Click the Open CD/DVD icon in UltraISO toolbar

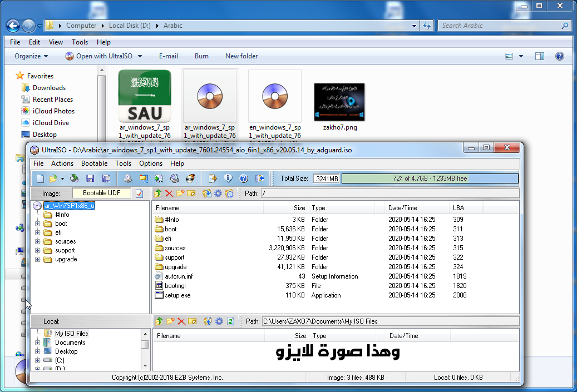coord(75,178)
